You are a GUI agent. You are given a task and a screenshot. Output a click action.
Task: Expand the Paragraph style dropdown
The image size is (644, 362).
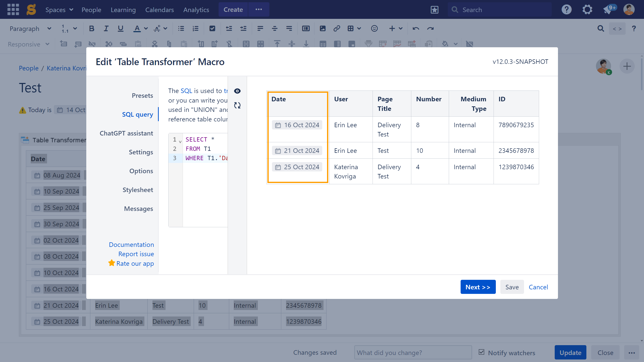point(30,29)
